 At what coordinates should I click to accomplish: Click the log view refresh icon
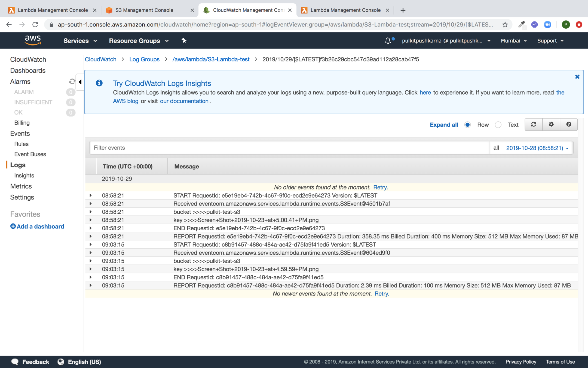[x=534, y=125]
